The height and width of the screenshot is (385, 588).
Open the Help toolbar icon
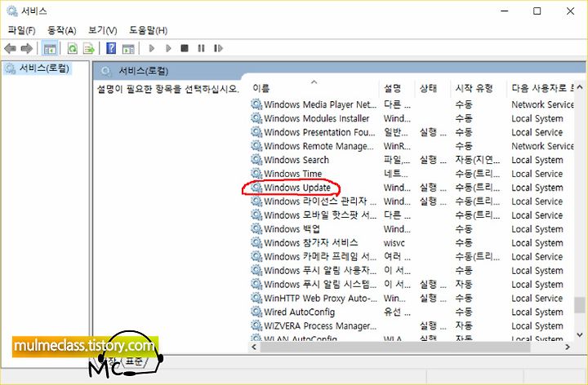click(111, 48)
